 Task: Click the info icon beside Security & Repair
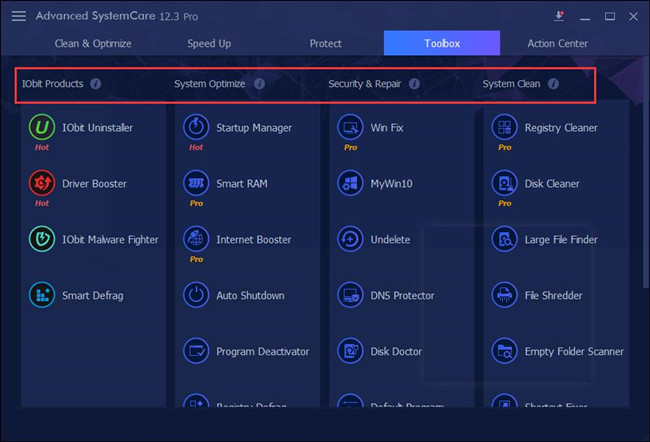coord(414,84)
